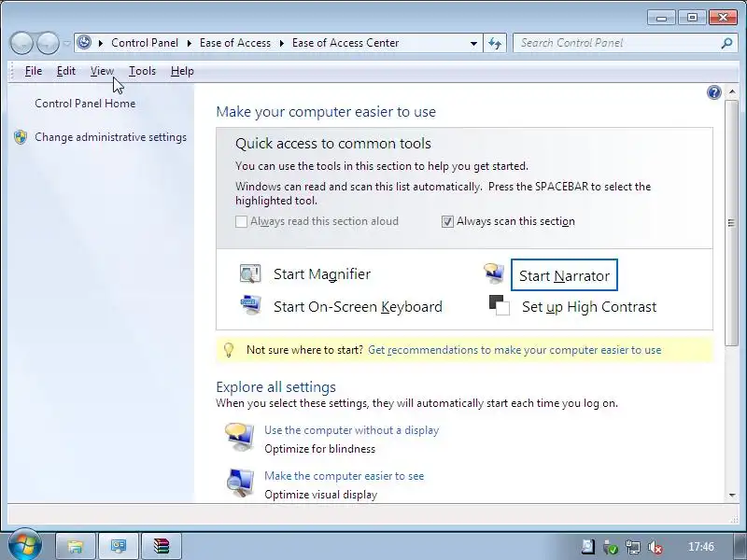Expand the arrow after Ease of Access in the breadcrumb

282,43
